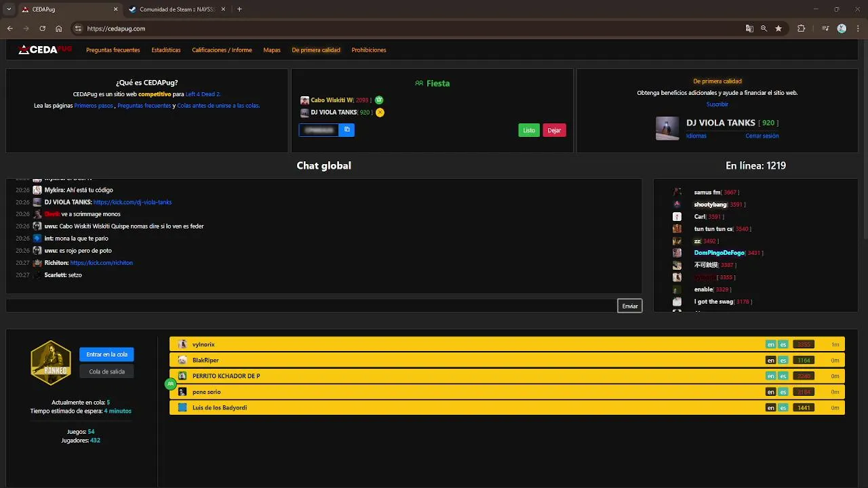Viewport: 868px width, 488px height.
Task: Click the green party group badge beside the queue list
Action: (x=171, y=384)
